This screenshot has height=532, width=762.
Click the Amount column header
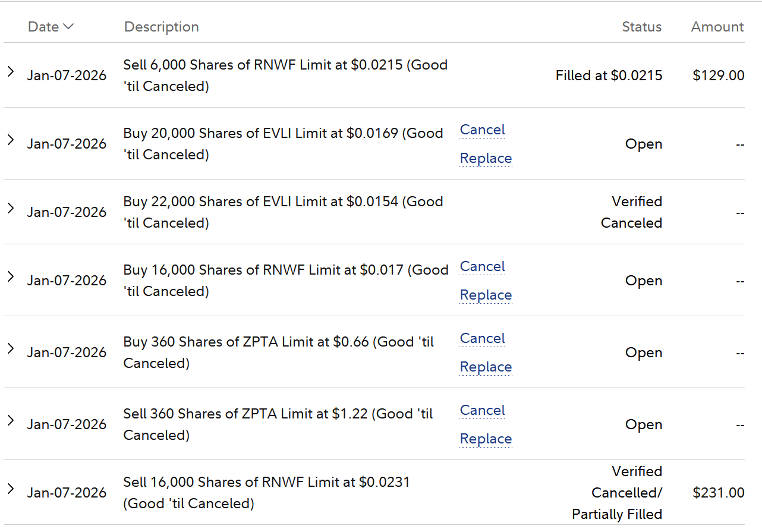coord(717,27)
